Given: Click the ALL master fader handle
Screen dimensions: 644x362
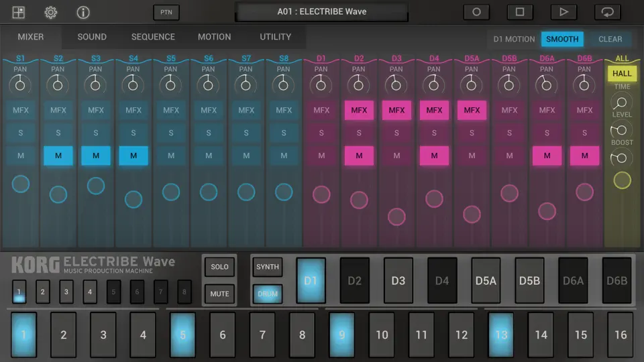Looking at the screenshot, I should tap(622, 180).
